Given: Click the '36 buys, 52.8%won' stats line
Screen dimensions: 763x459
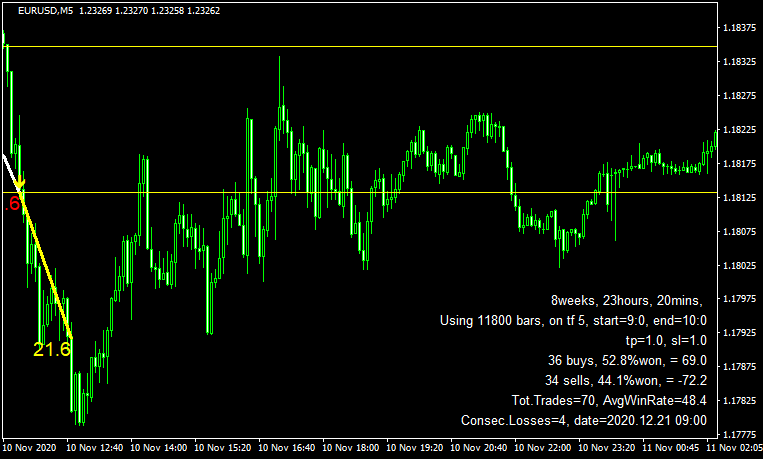Looking at the screenshot, I should tap(629, 360).
